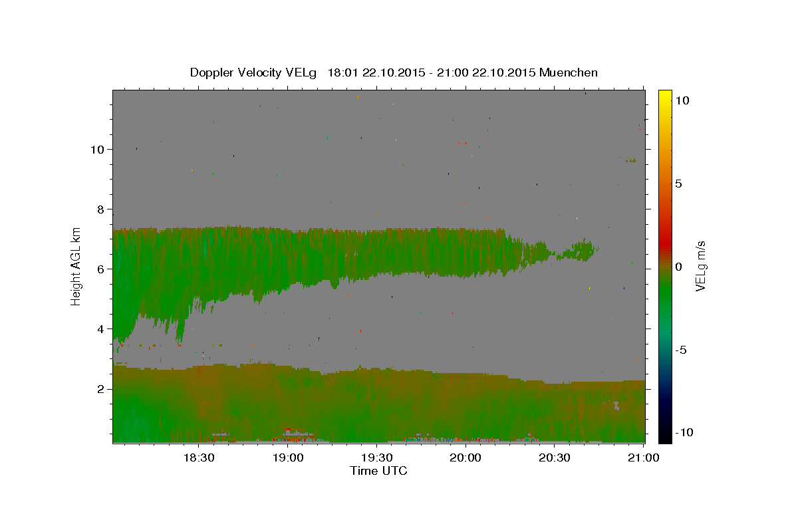Click the "20:30" time tick label
Image resolution: width=798 pixels, height=532 pixels.
tap(555, 458)
